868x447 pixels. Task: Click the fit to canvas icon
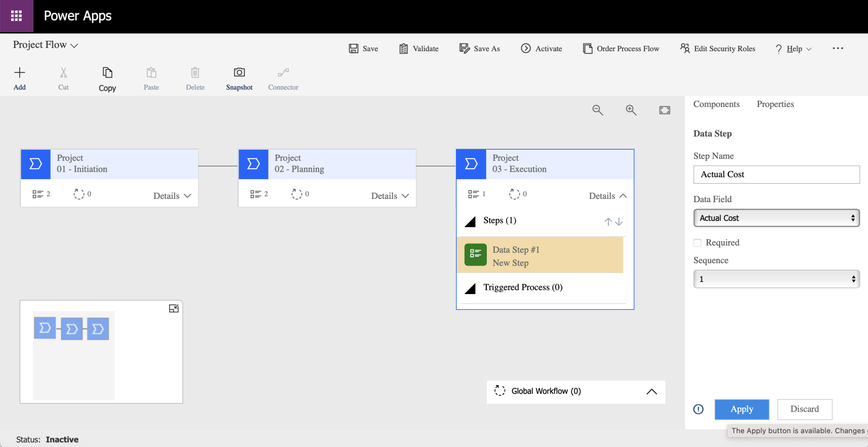pyautogui.click(x=664, y=110)
